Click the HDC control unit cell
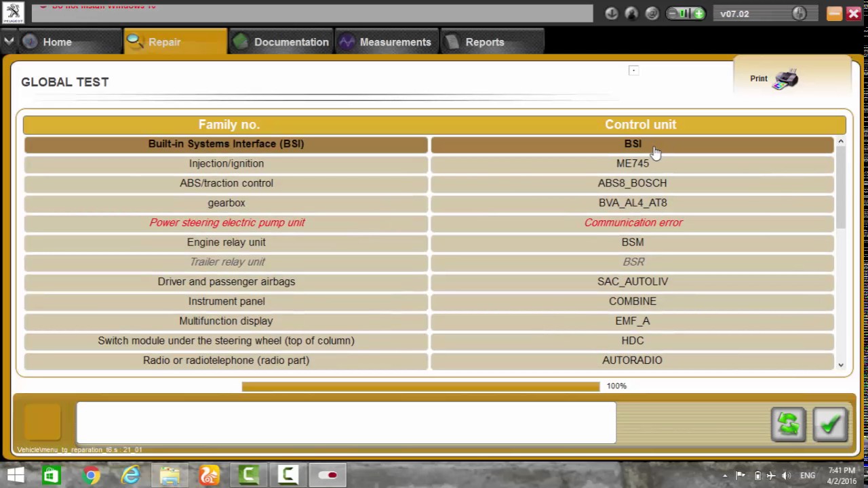The height and width of the screenshot is (488, 868). [x=632, y=340]
